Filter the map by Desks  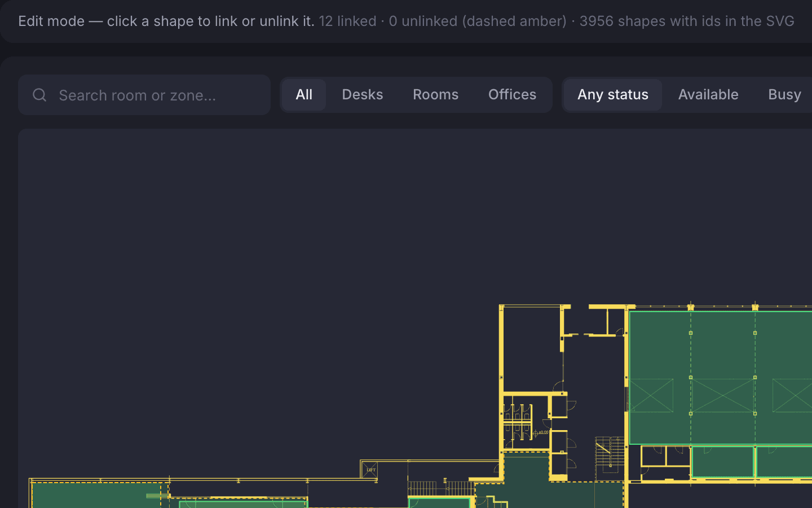click(363, 95)
